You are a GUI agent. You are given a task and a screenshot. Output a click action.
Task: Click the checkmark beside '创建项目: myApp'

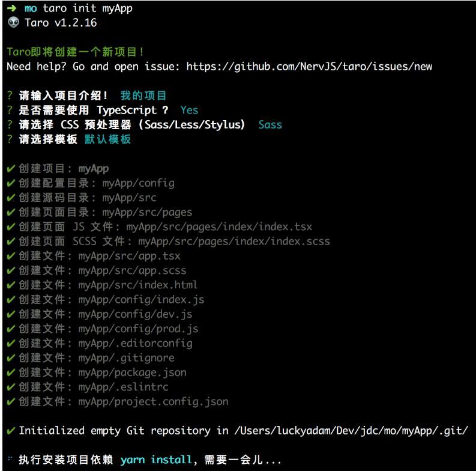(x=11, y=168)
